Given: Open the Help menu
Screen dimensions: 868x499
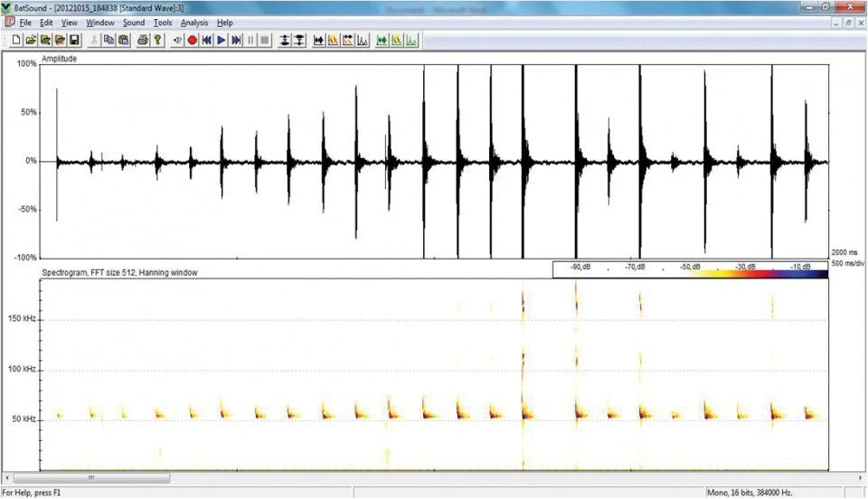Looking at the screenshot, I should [x=225, y=23].
